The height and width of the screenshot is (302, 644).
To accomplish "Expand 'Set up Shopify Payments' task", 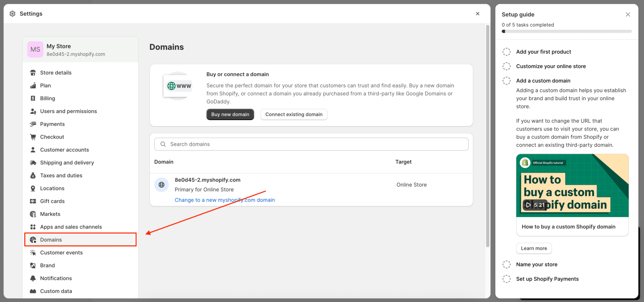I will tap(547, 279).
